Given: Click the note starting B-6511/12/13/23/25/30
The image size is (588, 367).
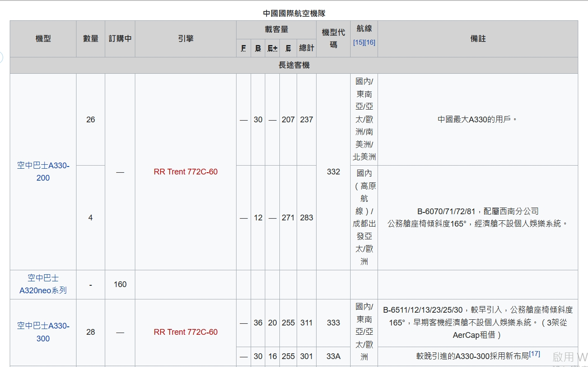Looking at the screenshot, I should coord(478,322).
